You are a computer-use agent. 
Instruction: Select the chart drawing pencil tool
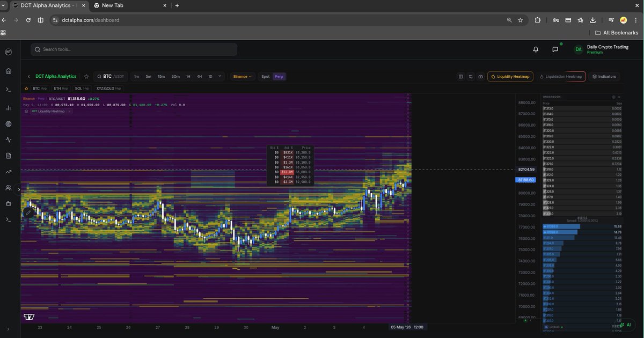28,212
